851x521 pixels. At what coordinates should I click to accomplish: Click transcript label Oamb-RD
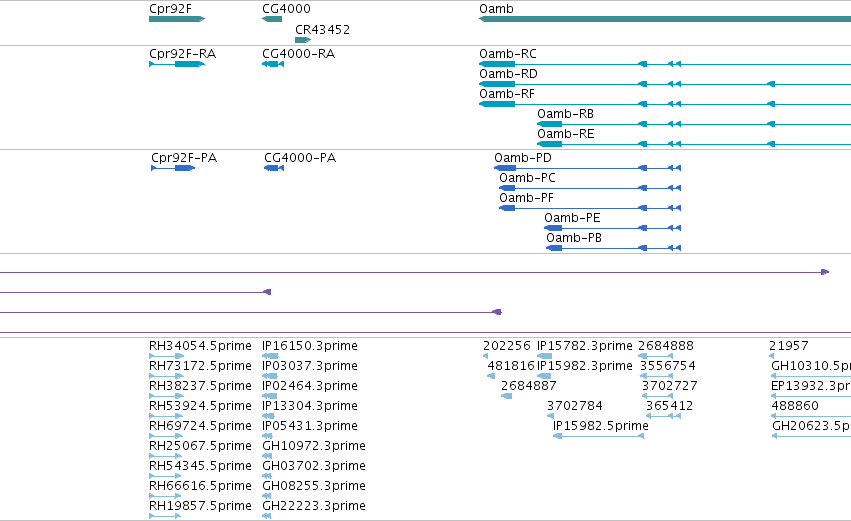point(508,74)
